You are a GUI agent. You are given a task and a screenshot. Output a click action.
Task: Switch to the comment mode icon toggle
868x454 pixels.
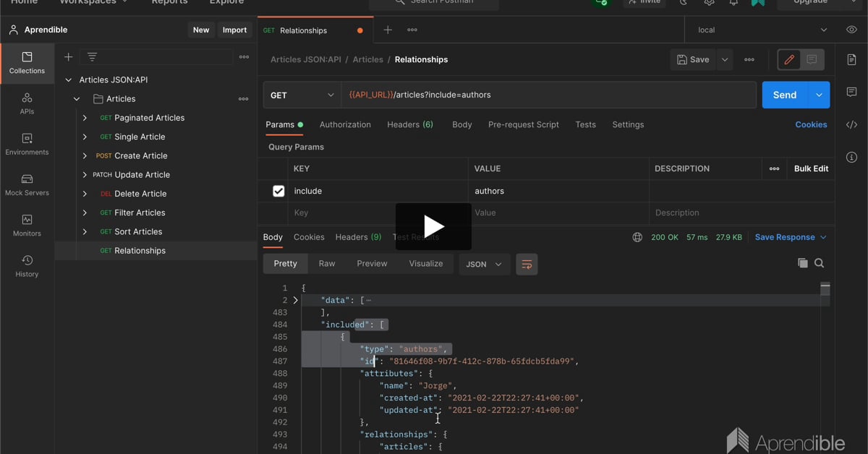click(812, 59)
